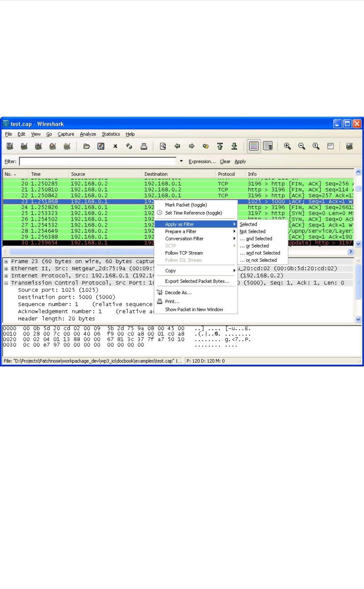Toggle packet list colorize icon
364x589 pixels.
click(254, 146)
